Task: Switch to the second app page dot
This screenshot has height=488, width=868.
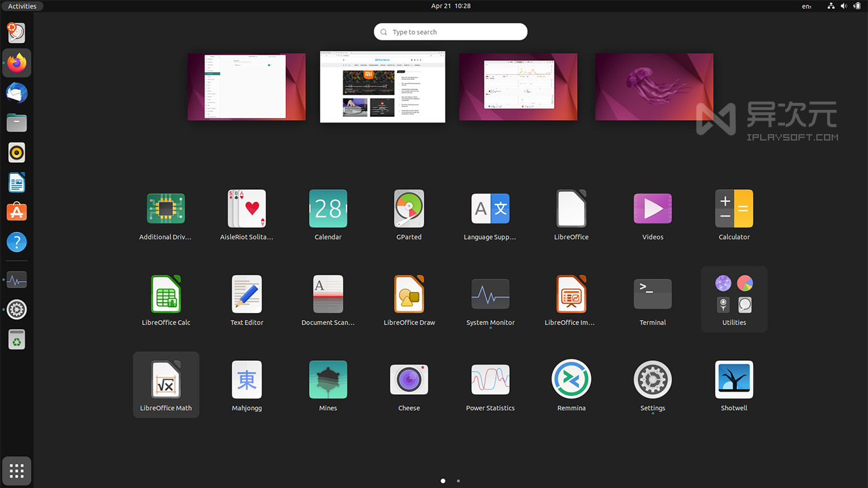Action: coord(458,481)
